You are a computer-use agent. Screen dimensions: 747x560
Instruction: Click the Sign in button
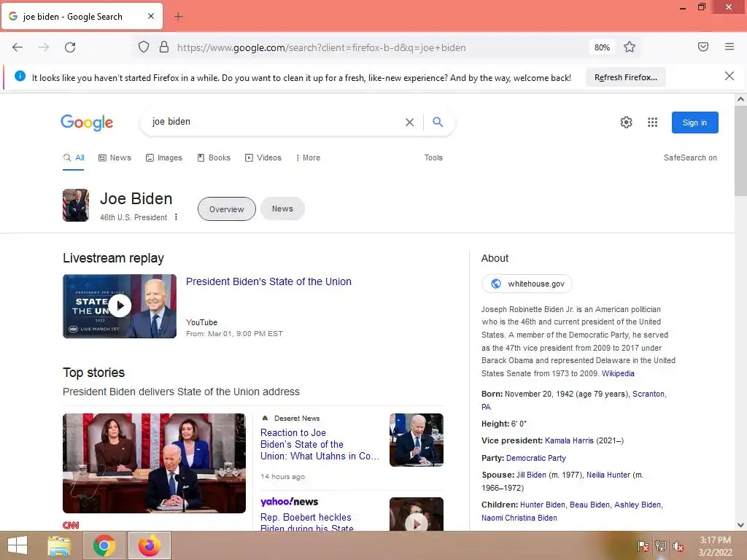(x=694, y=122)
